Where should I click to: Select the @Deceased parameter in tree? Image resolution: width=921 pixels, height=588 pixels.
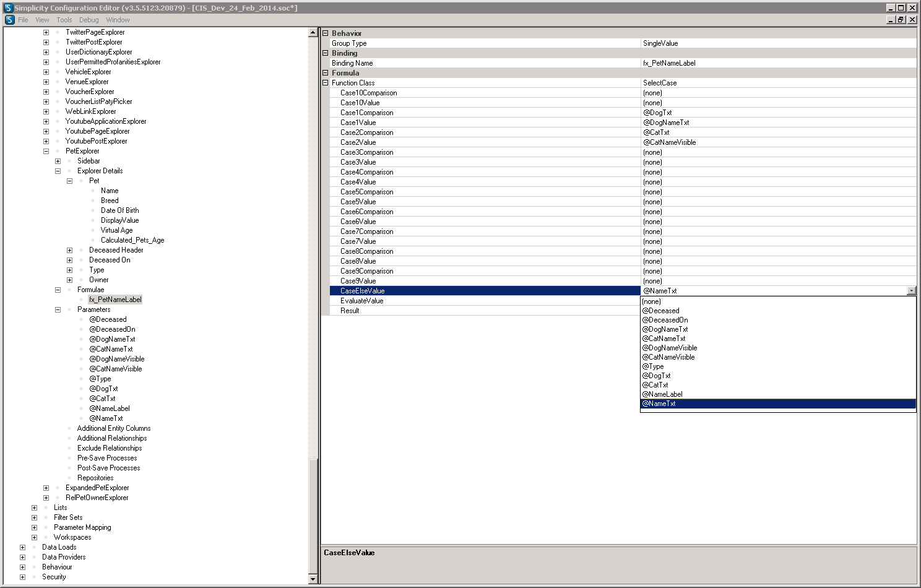point(108,319)
